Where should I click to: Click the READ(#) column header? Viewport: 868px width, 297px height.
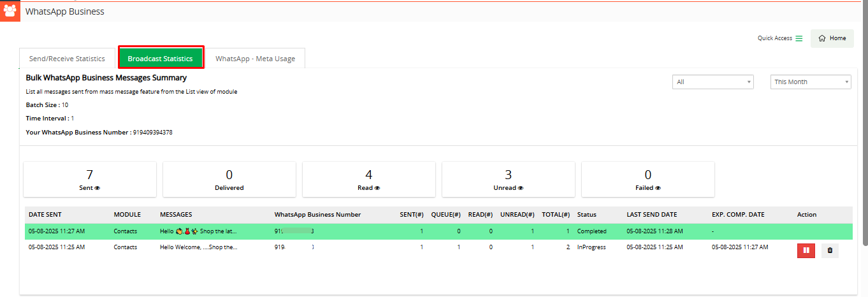(481, 215)
